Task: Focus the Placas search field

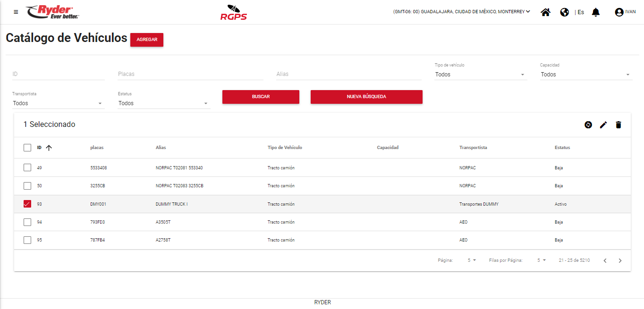Action: (190, 74)
